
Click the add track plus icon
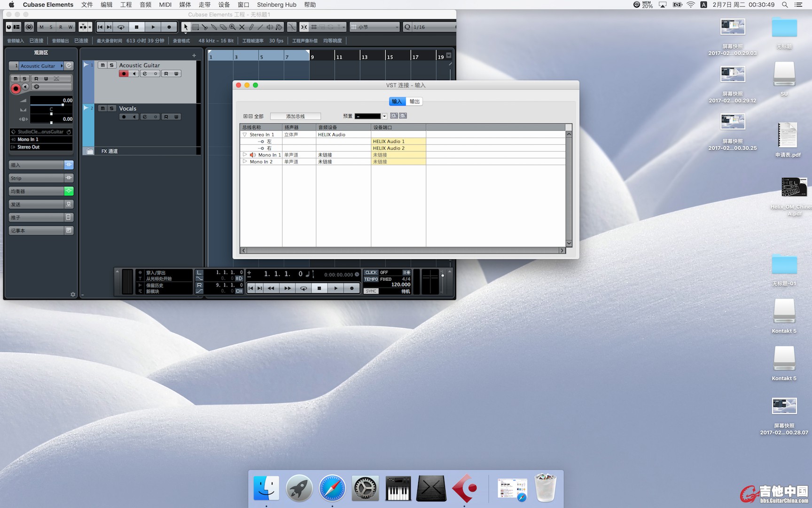[194, 56]
